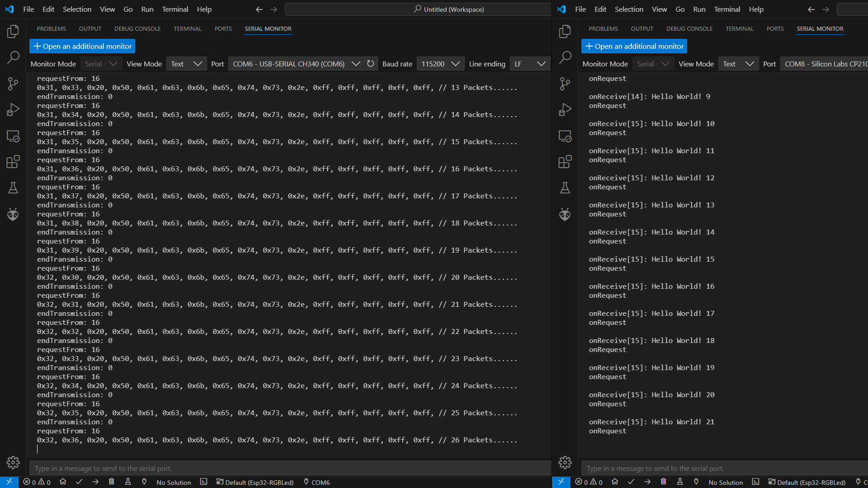Open Explorer in left window activity bar
Viewport: 868px width, 488px height.
(13, 31)
